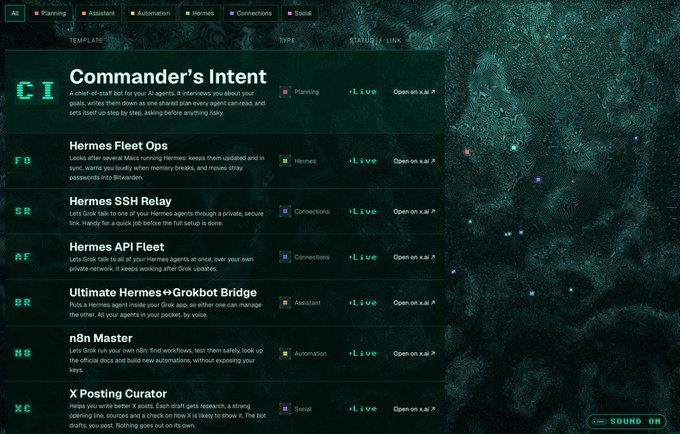
Task: Click the CI pixel icon for Commander's Intent
Action: (36, 90)
